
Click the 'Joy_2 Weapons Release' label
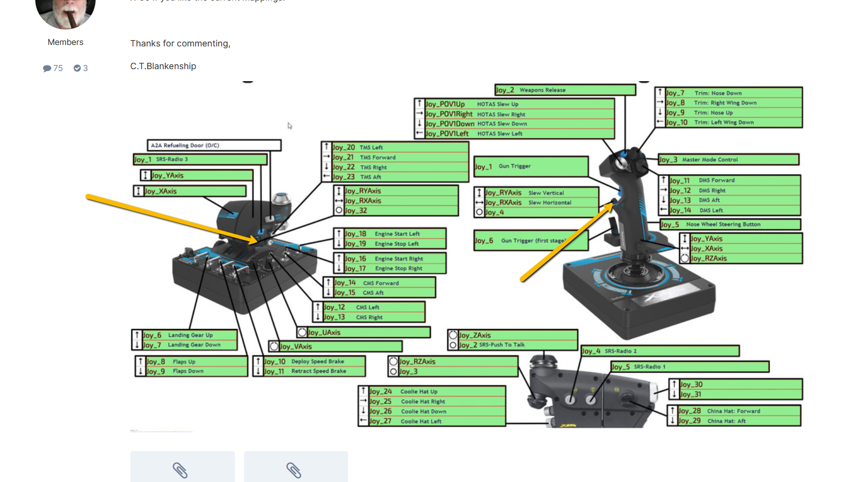tap(565, 90)
